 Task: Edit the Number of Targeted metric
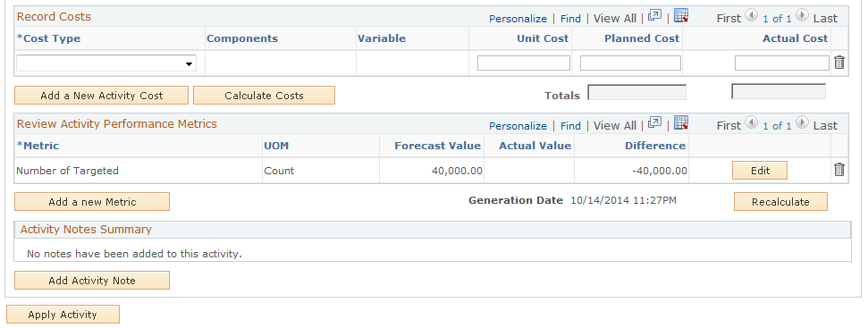click(760, 171)
